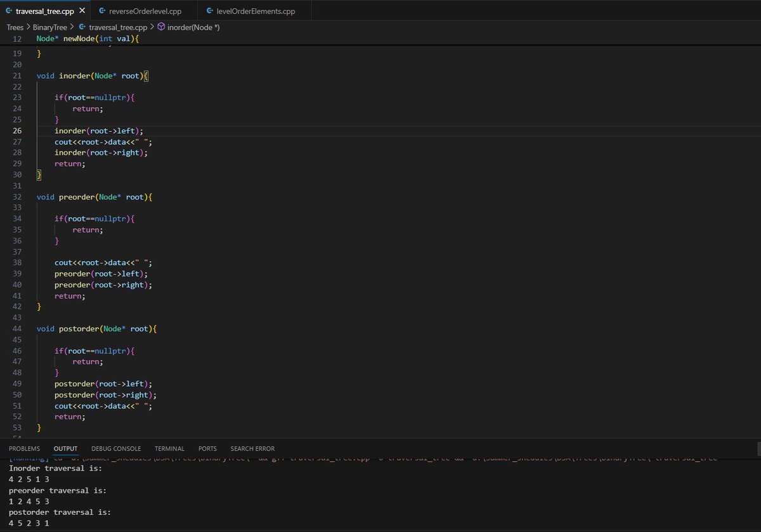Click 'inorder(root->right);' code line
This screenshot has height=532, width=761.
coord(101,153)
